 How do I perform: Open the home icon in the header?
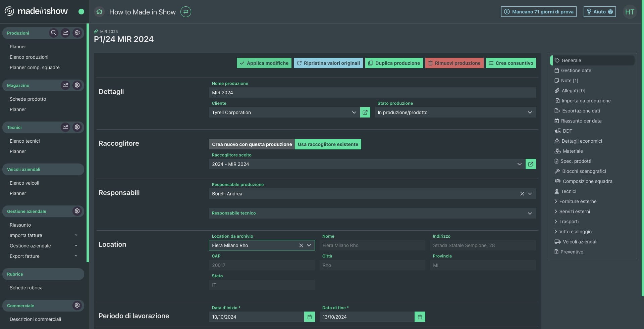99,12
